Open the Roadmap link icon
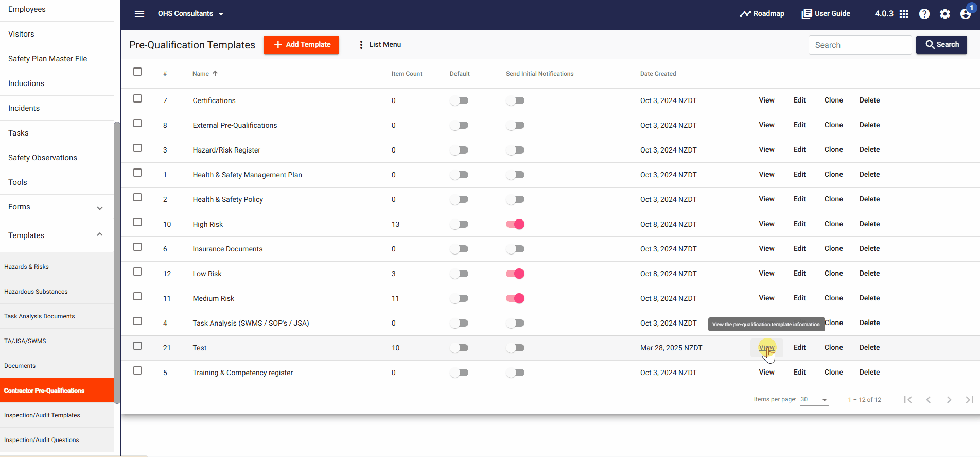 pos(745,14)
